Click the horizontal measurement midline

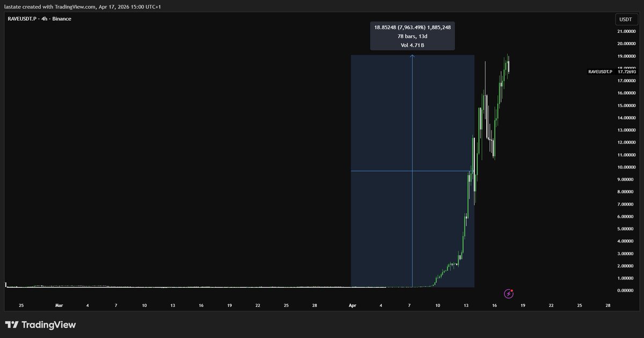tap(386, 171)
